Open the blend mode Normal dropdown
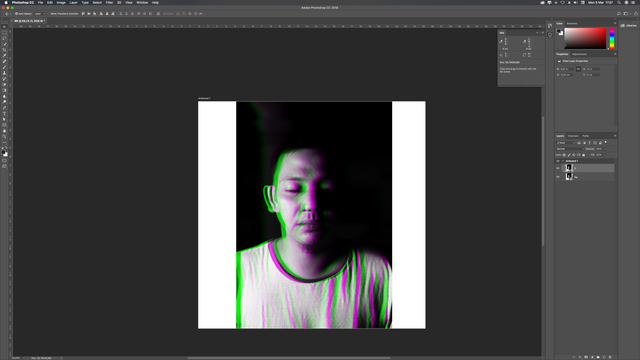 tap(570, 149)
